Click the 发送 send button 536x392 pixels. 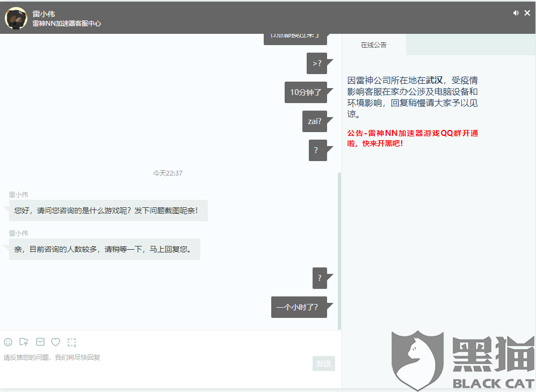point(324,364)
